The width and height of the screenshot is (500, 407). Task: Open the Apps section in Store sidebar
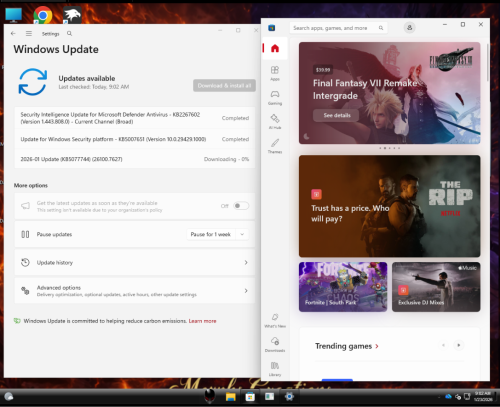pyautogui.click(x=275, y=73)
